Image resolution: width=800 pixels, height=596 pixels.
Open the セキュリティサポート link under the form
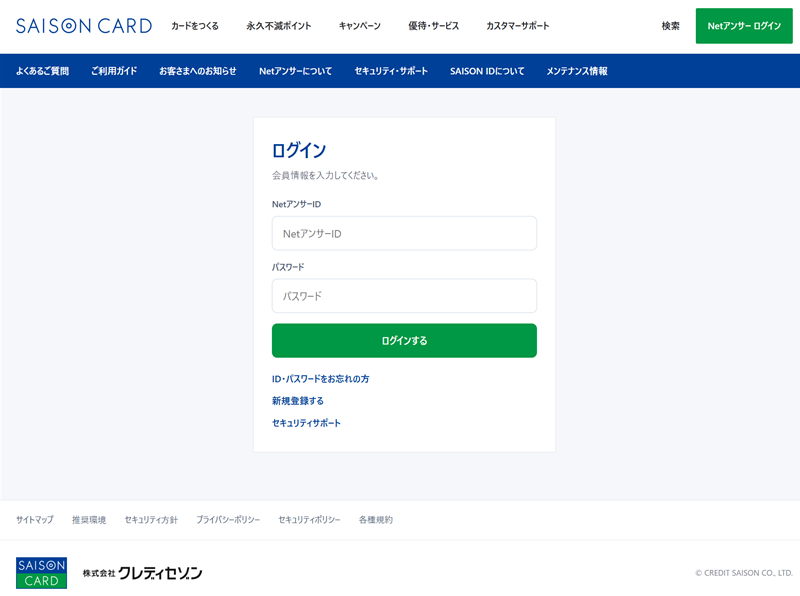(306, 423)
